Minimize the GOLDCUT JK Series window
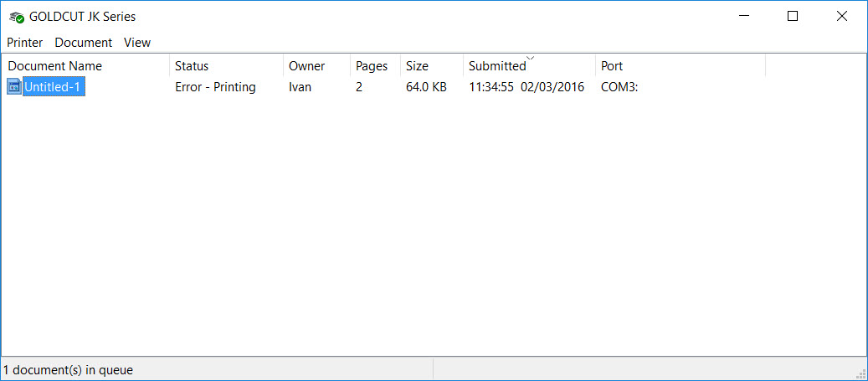Screen dimensions: 868x381 [x=744, y=17]
